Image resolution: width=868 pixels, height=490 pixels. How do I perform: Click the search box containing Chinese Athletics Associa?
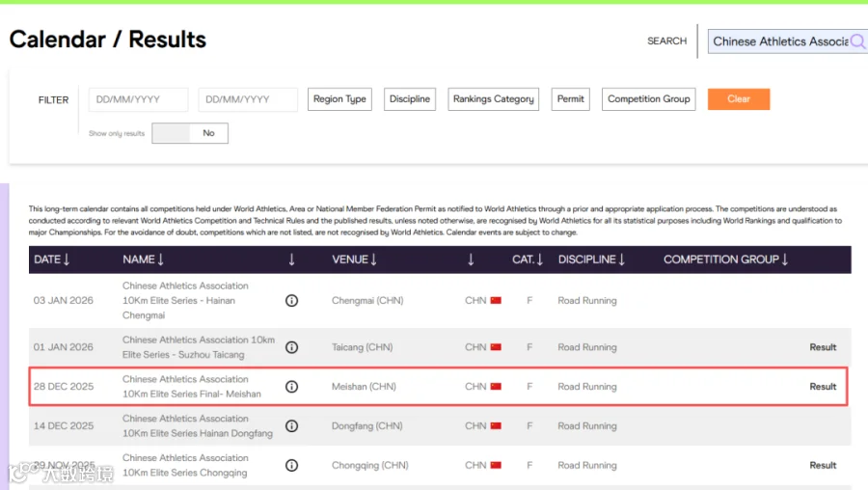click(780, 41)
